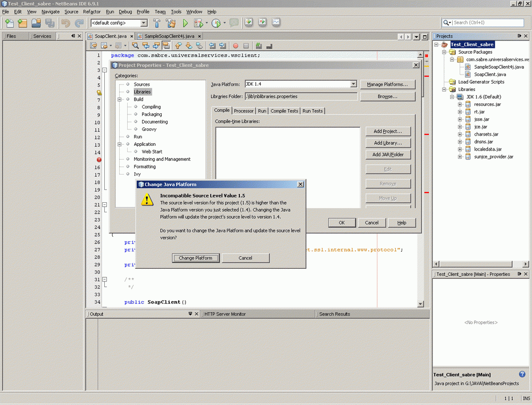Cancel the Change Java Platform dialog
532x405 pixels.
245,258
